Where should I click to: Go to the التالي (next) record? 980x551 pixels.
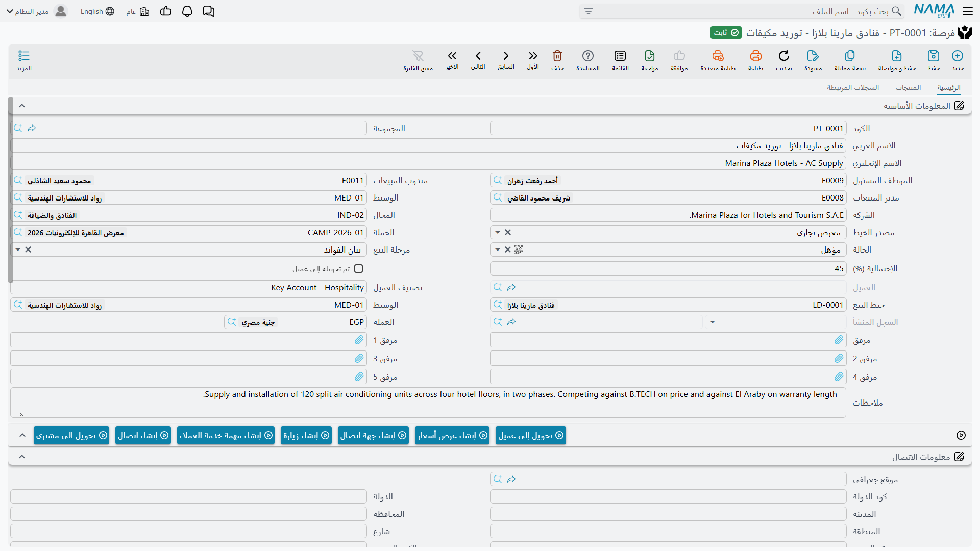(x=478, y=60)
